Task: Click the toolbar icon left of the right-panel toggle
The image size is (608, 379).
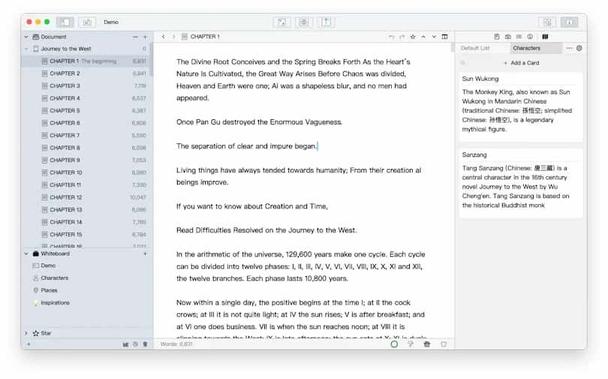Action: pyautogui.click(x=547, y=22)
